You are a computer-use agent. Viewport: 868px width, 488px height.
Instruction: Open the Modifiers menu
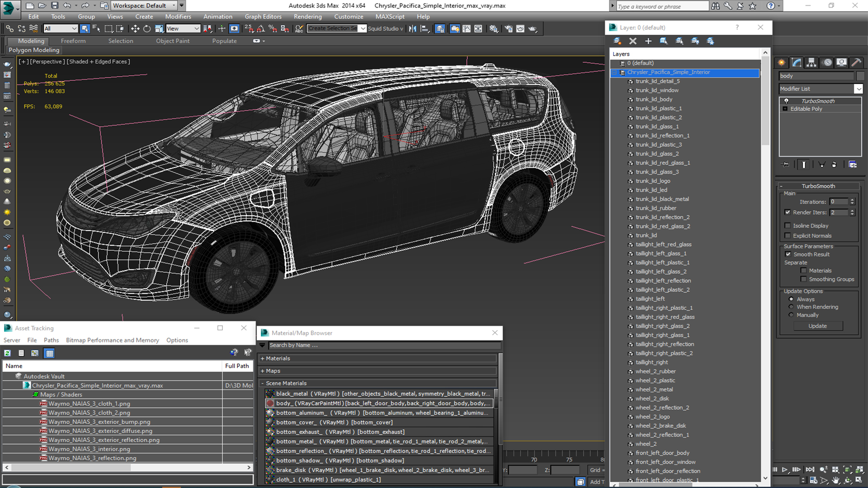pyautogui.click(x=178, y=17)
